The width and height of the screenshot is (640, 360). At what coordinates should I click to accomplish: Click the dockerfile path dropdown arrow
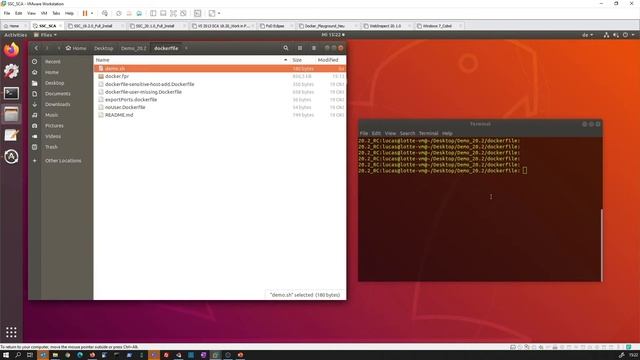click(x=186, y=48)
